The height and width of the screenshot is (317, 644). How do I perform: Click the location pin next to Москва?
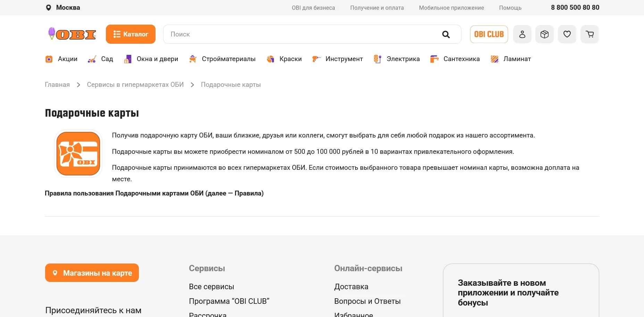[x=49, y=7]
